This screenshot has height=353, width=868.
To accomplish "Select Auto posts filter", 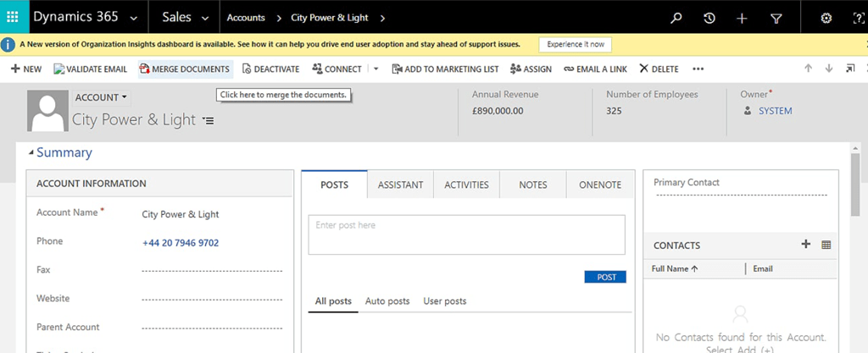I will 387,301.
